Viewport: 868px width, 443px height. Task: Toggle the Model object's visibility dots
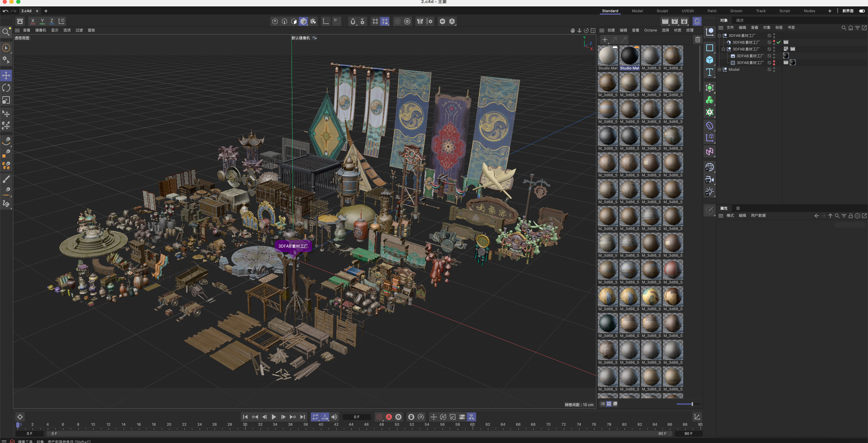click(774, 69)
